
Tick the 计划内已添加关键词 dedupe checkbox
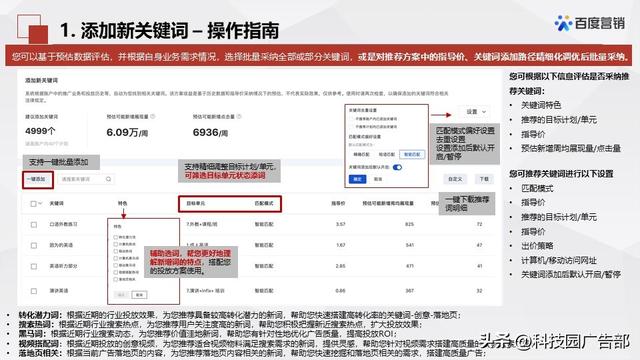pos(351,127)
